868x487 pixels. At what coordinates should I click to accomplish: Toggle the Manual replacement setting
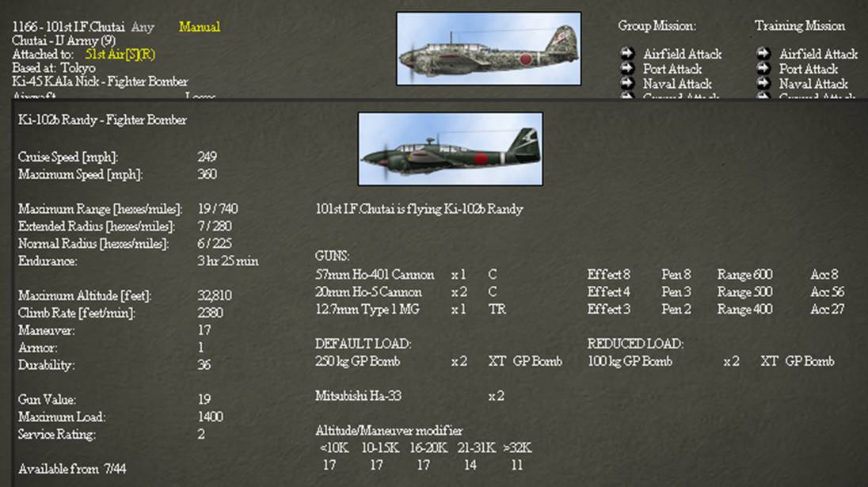pos(199,26)
